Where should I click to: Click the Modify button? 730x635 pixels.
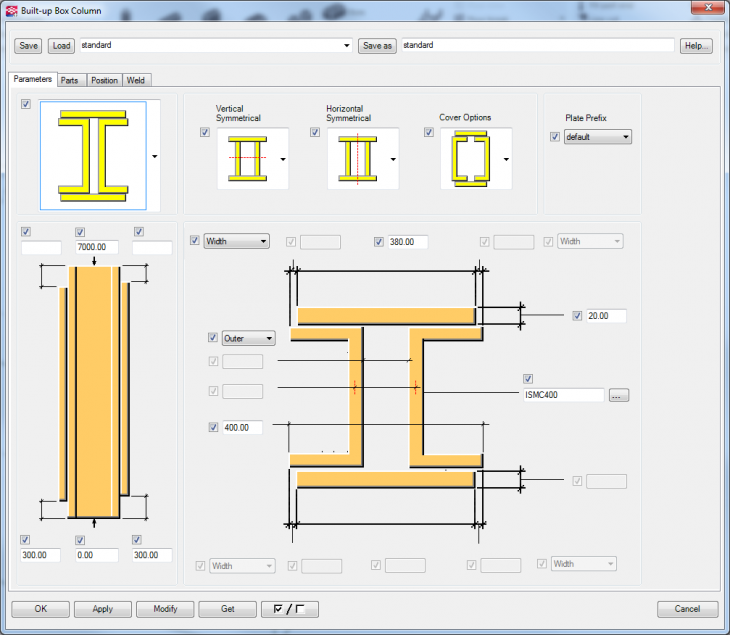coord(165,609)
